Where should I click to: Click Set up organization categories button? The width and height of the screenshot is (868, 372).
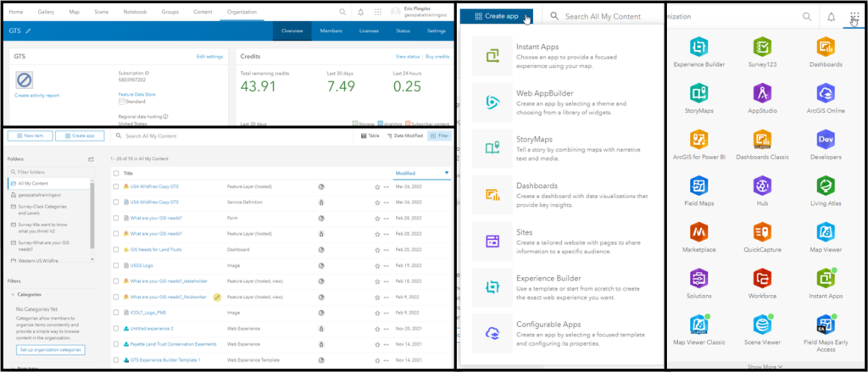(x=50, y=350)
